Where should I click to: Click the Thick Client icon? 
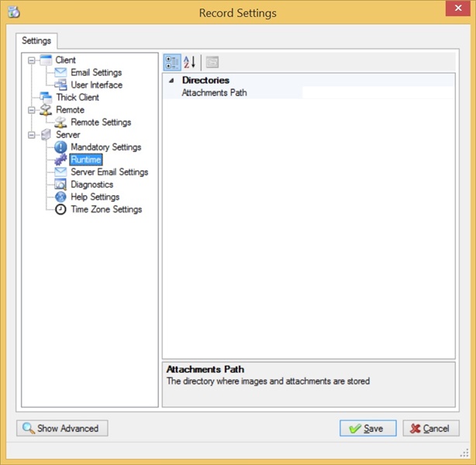pyautogui.click(x=46, y=97)
